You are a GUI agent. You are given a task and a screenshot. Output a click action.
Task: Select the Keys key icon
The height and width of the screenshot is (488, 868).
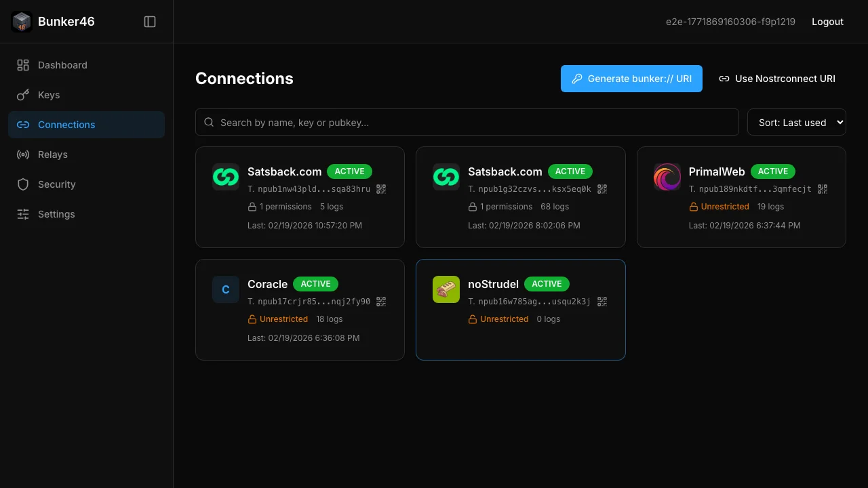coord(22,94)
